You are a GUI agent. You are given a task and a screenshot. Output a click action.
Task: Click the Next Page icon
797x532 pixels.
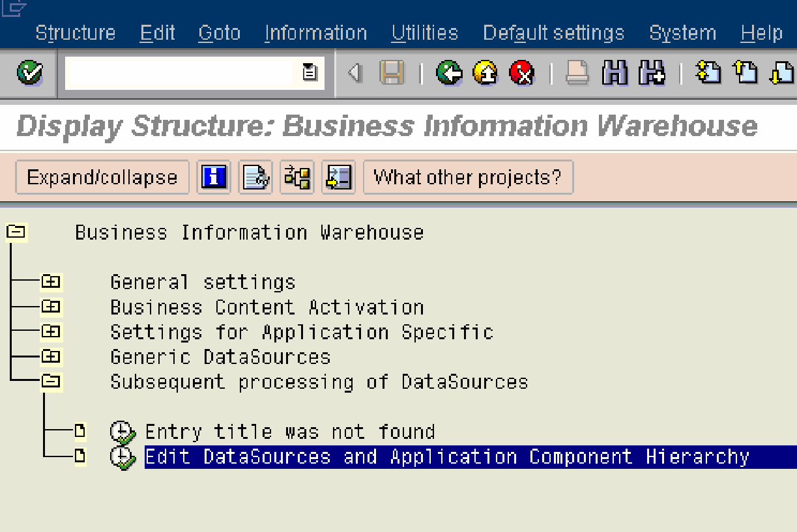[783, 72]
